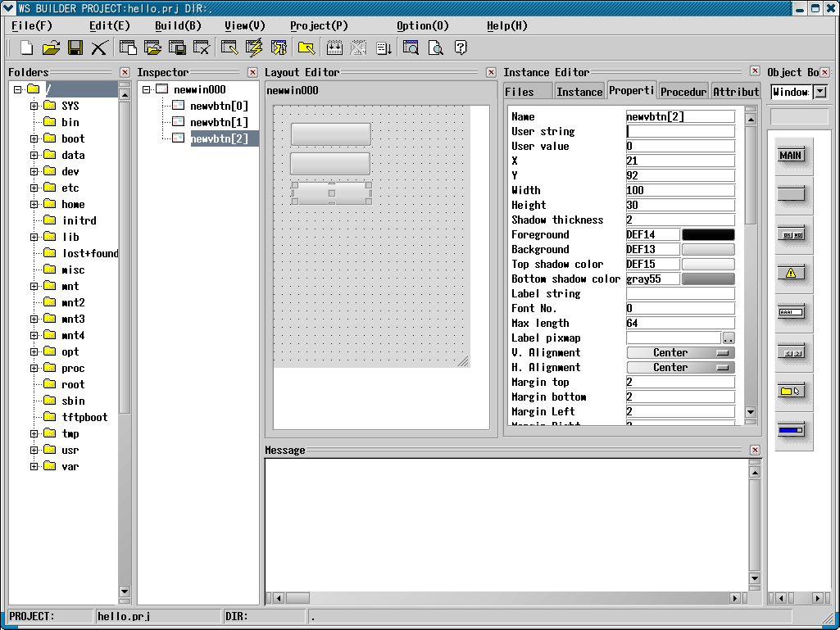Expand the boot folder node

[34, 138]
